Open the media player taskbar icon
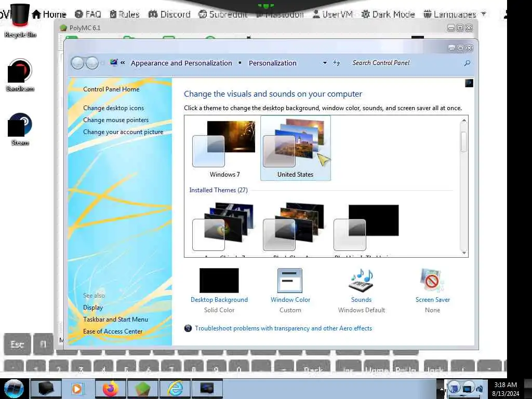 [78, 389]
